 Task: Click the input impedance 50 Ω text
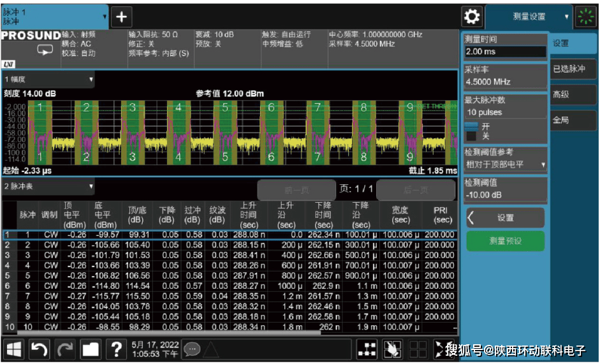(153, 35)
